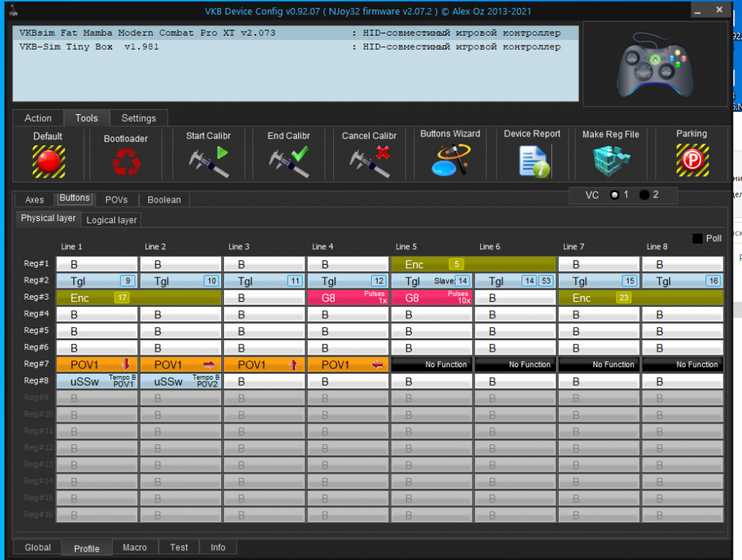Finish calibration with End Calibr icon
742x560 pixels.
[x=289, y=162]
